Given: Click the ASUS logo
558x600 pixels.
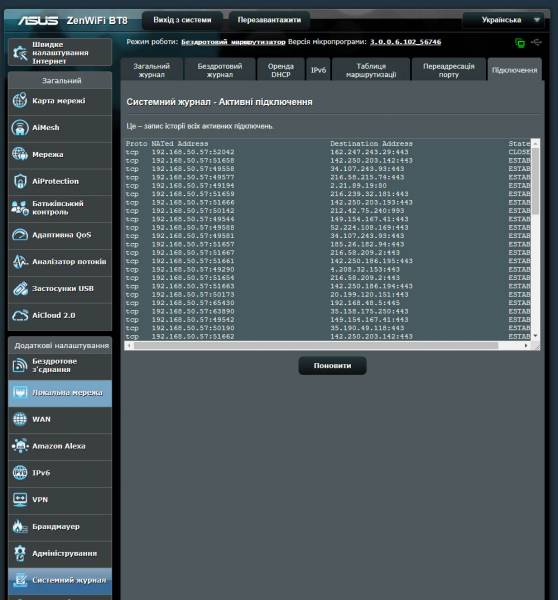Looking at the screenshot, I should (38, 20).
